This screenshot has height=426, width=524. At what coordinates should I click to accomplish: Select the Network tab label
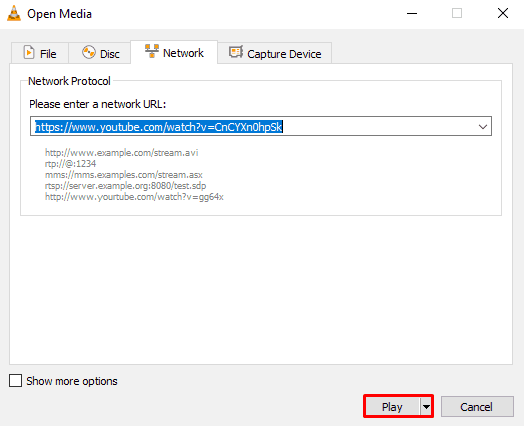[183, 53]
